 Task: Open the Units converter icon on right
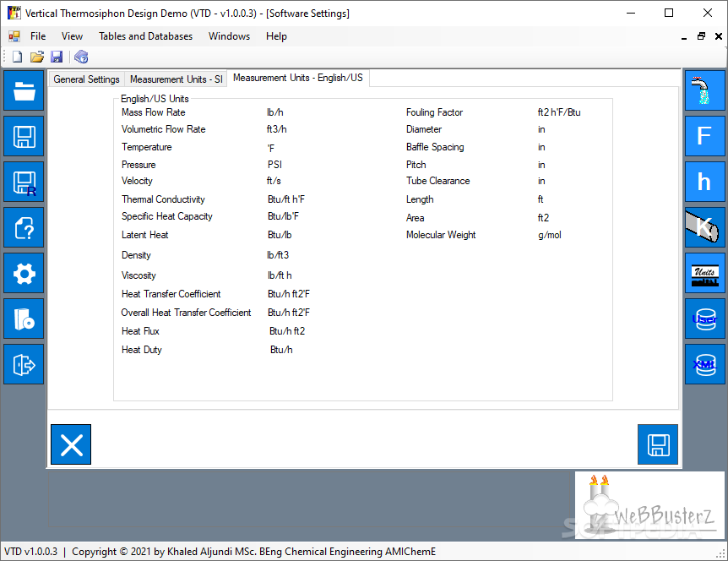coord(705,273)
